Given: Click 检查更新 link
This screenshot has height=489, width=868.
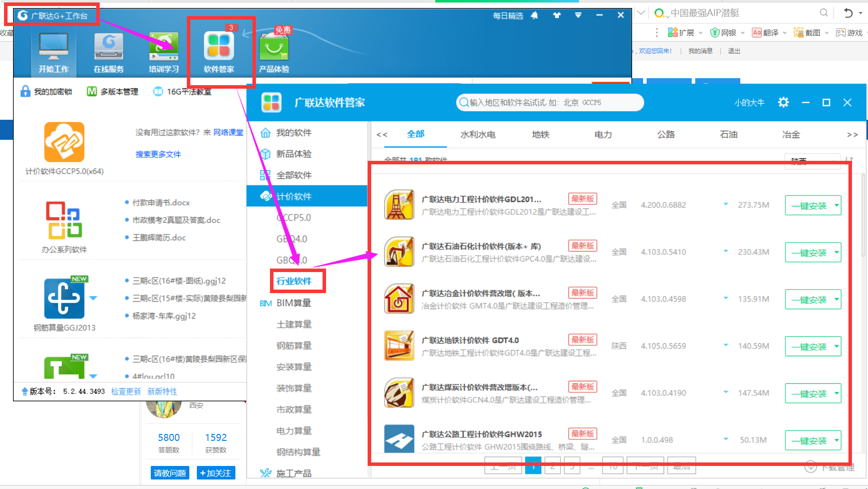Looking at the screenshot, I should point(126,391).
